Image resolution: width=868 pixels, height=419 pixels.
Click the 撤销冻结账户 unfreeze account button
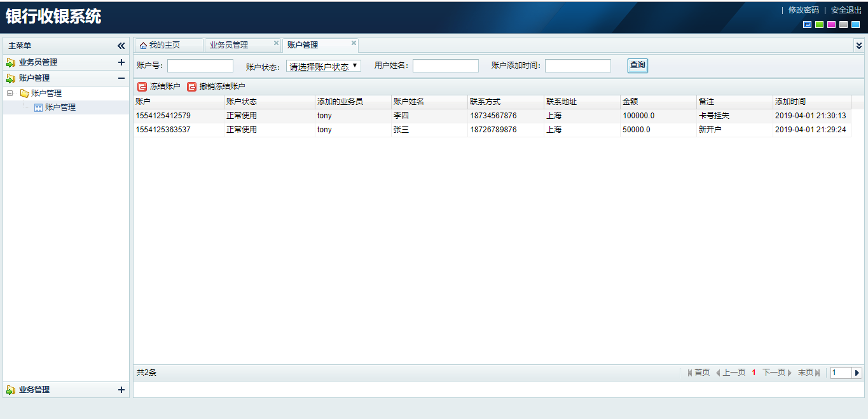[216, 86]
